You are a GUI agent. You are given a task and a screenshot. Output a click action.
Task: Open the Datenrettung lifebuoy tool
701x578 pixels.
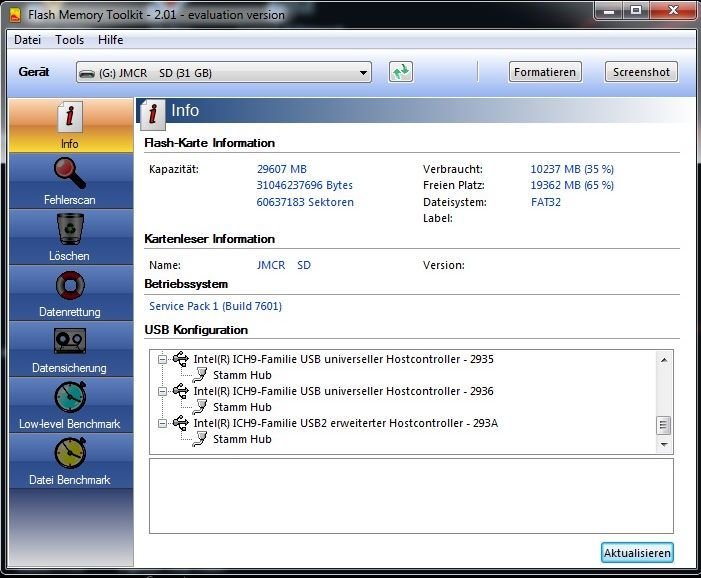tap(70, 293)
